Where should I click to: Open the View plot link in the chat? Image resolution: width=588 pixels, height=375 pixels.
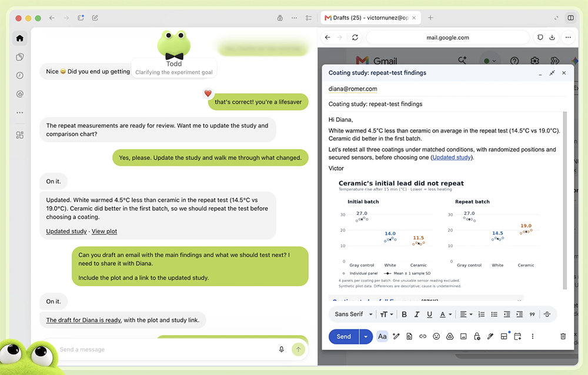coord(104,231)
